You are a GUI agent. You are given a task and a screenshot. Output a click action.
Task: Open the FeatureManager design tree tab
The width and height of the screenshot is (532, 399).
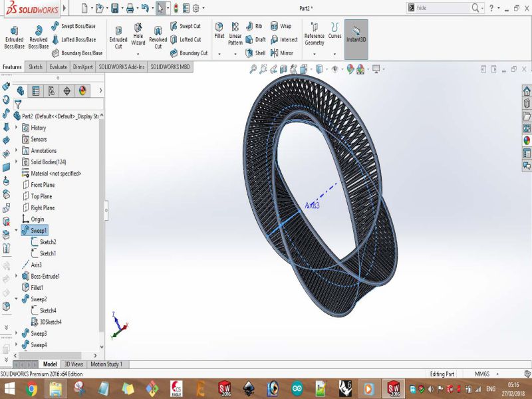tap(21, 91)
